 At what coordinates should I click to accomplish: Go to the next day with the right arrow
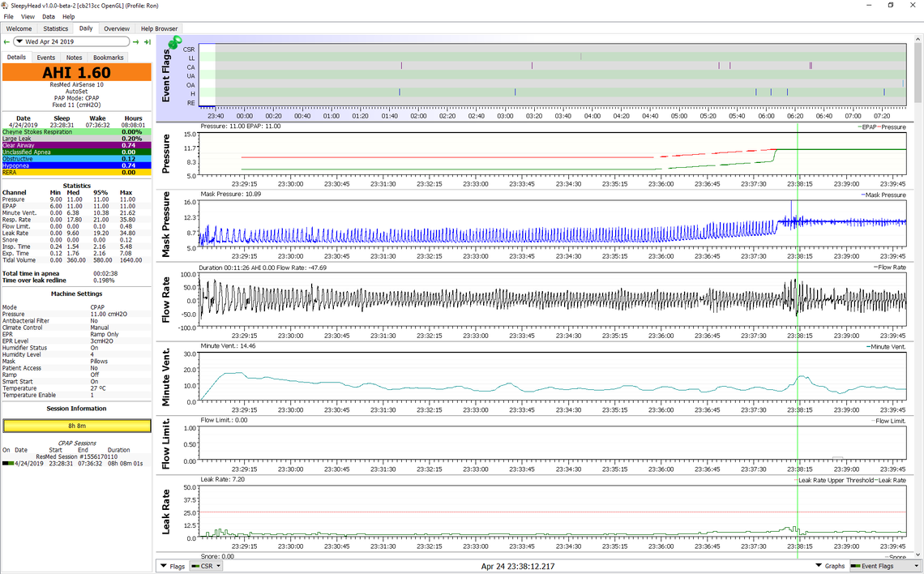tap(136, 42)
